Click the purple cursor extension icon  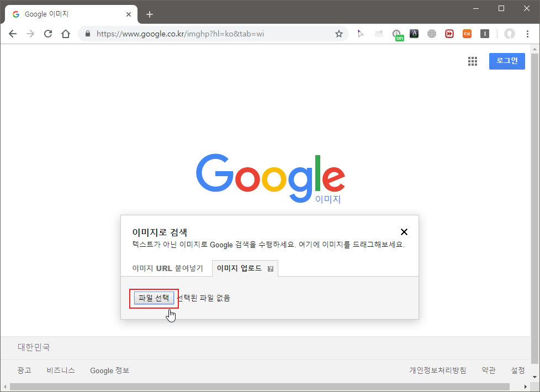point(361,34)
